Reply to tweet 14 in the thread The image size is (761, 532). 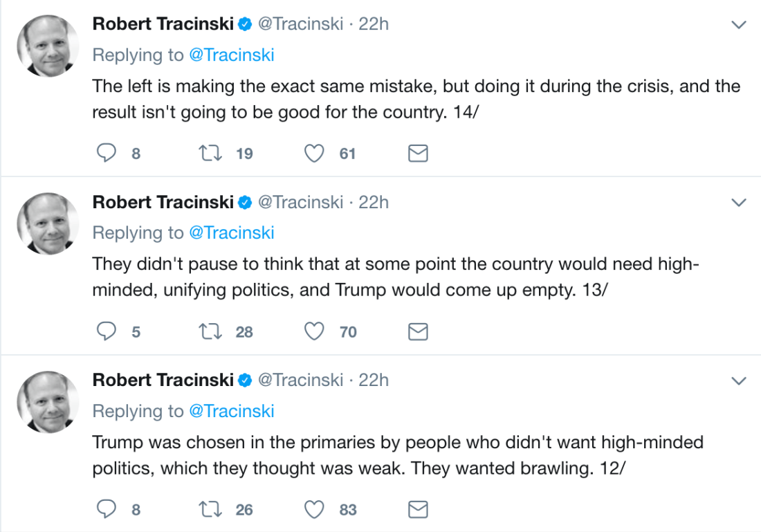[107, 153]
